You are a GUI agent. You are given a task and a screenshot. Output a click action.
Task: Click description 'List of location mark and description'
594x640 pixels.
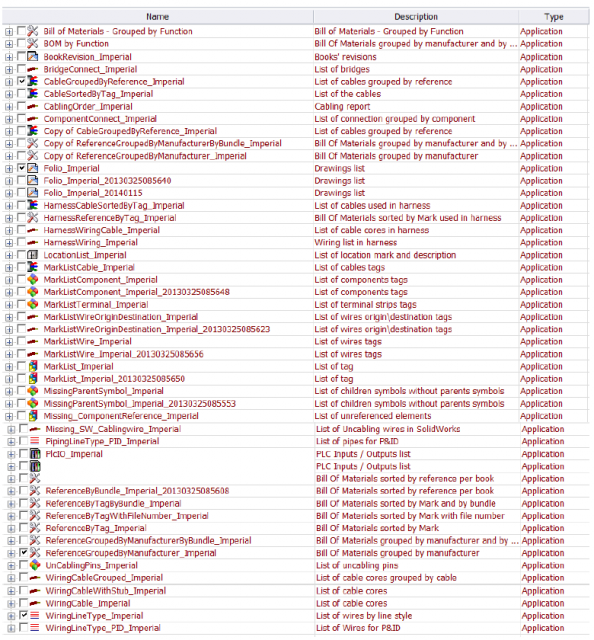coord(385,255)
